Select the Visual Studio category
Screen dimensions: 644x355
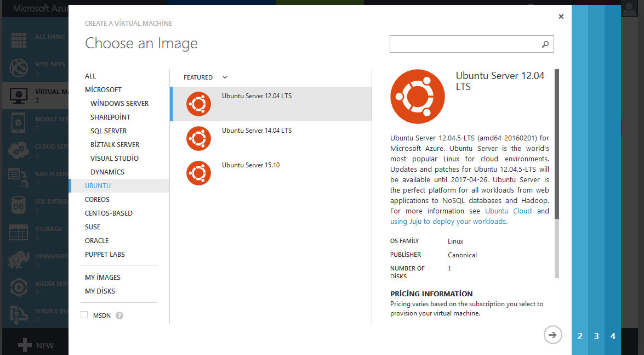coord(115,159)
